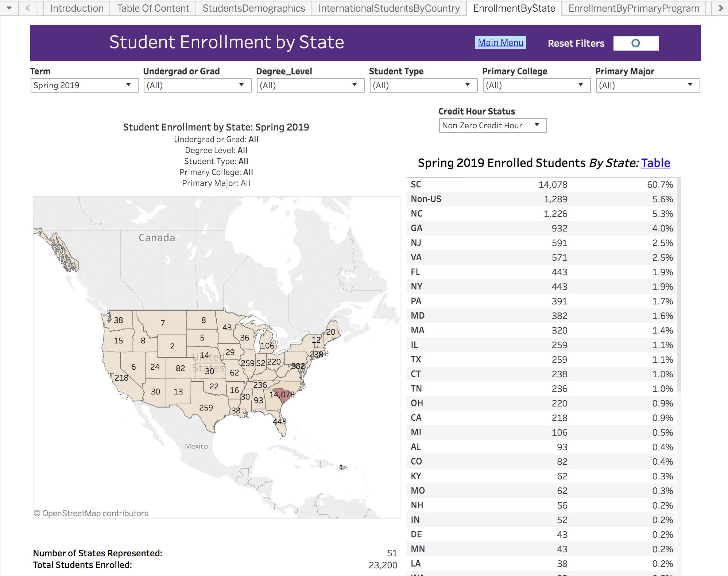Switch to EnrollmentByPrimaryProgram tab

pyautogui.click(x=634, y=8)
